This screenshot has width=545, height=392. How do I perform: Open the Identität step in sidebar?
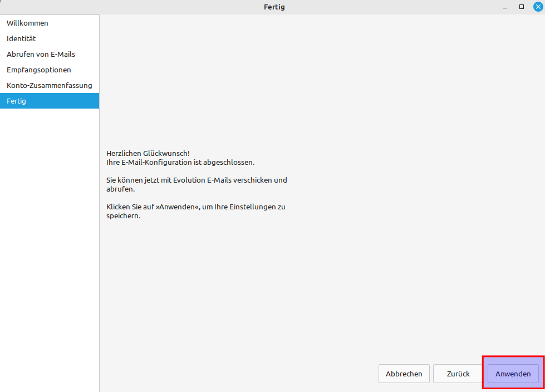coord(21,38)
